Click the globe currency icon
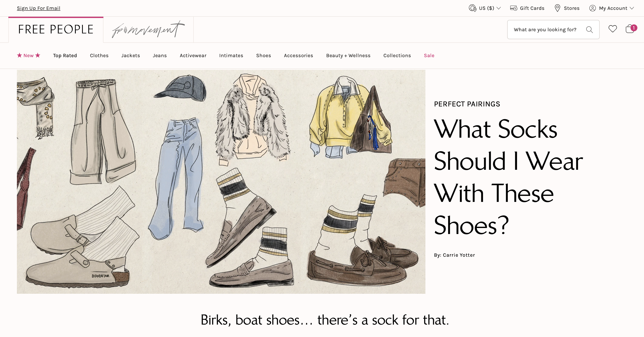Viewport: 644px width, 337px height. 472,8
